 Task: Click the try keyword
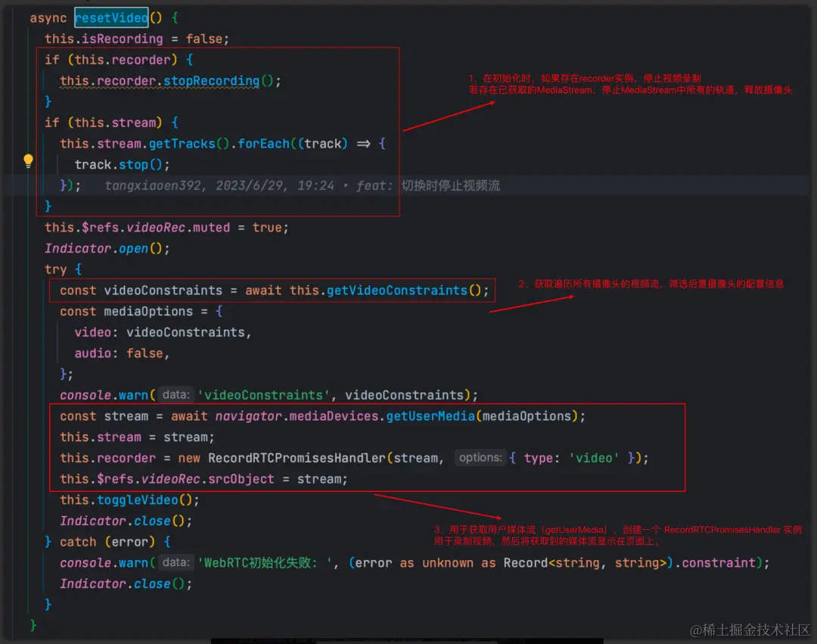(x=56, y=269)
